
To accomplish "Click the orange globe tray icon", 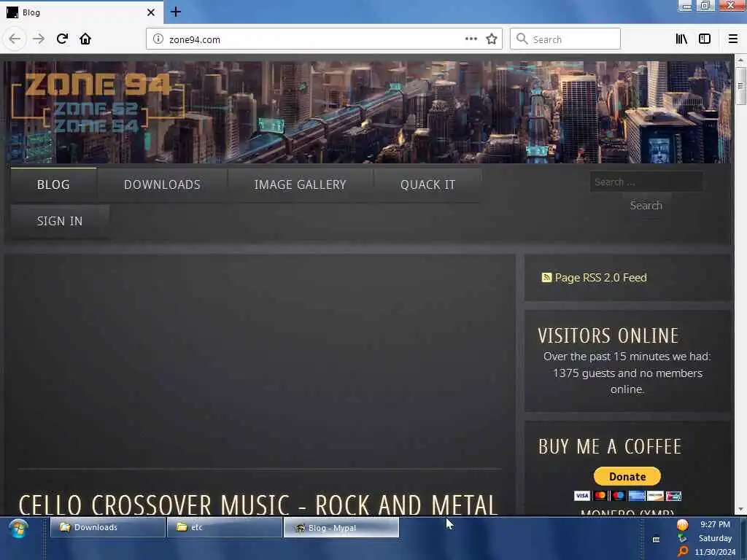I will (683, 525).
